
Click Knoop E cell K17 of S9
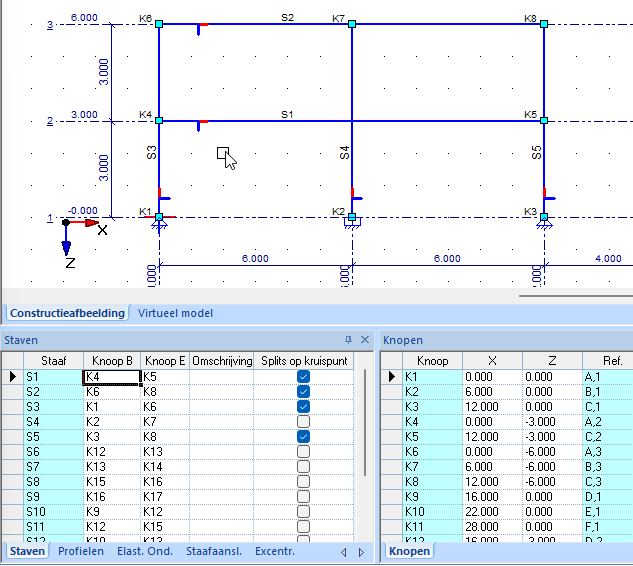click(x=165, y=497)
